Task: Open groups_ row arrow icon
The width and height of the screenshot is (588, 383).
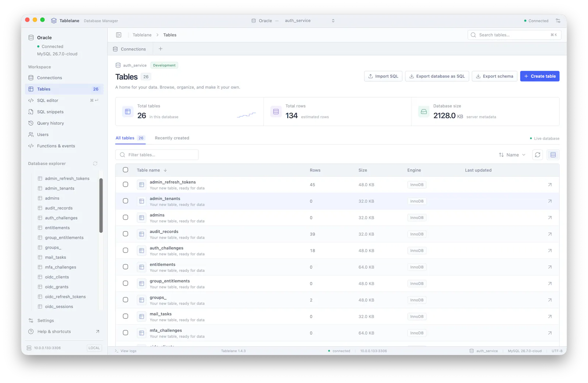Action: click(550, 300)
